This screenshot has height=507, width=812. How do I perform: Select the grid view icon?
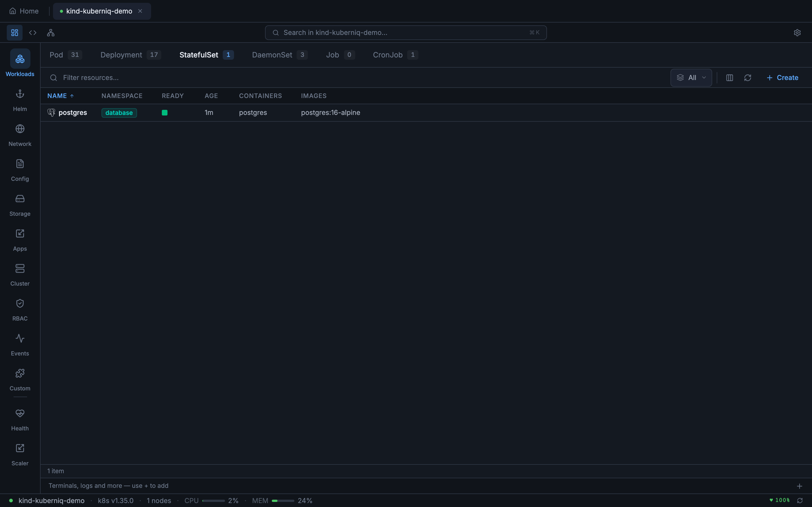point(14,32)
